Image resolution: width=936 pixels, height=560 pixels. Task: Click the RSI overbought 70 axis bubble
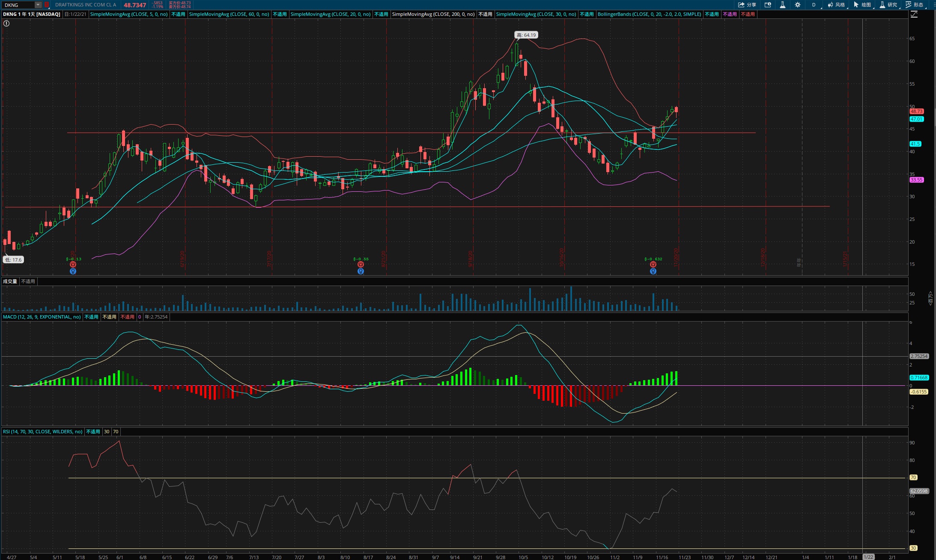913,477
